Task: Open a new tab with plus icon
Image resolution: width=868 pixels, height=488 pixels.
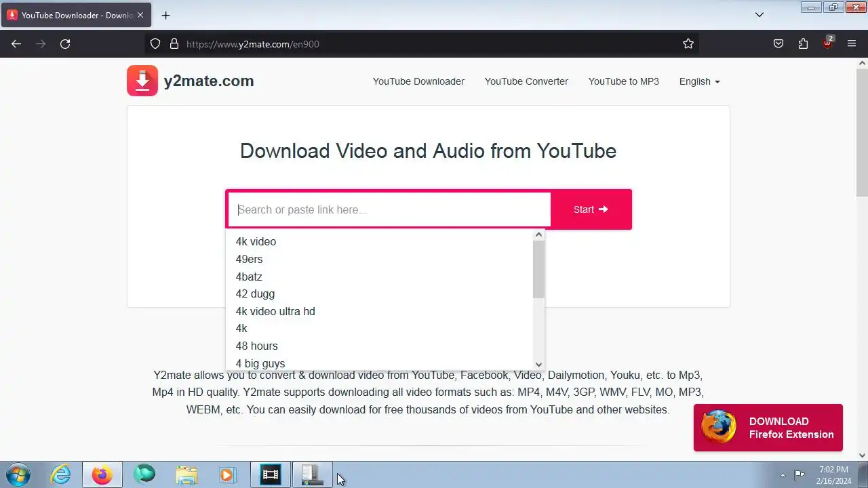Action: [x=165, y=15]
